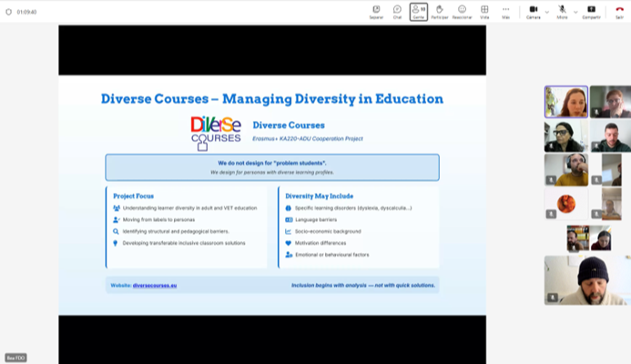This screenshot has height=364, width=631.
Task: Click the magnifier icon beside 'Identifying structural' bullet
Action: tap(116, 231)
